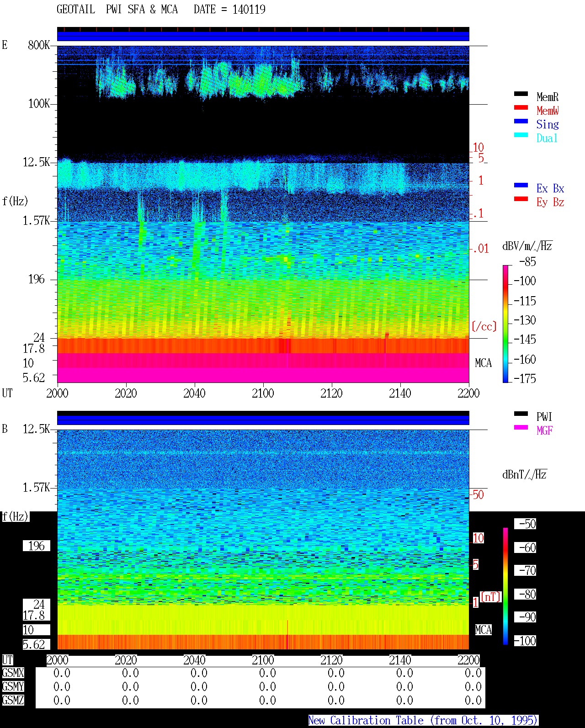The width and height of the screenshot is (585, 728).
Task: Click the MemW legend text
Action: [548, 111]
